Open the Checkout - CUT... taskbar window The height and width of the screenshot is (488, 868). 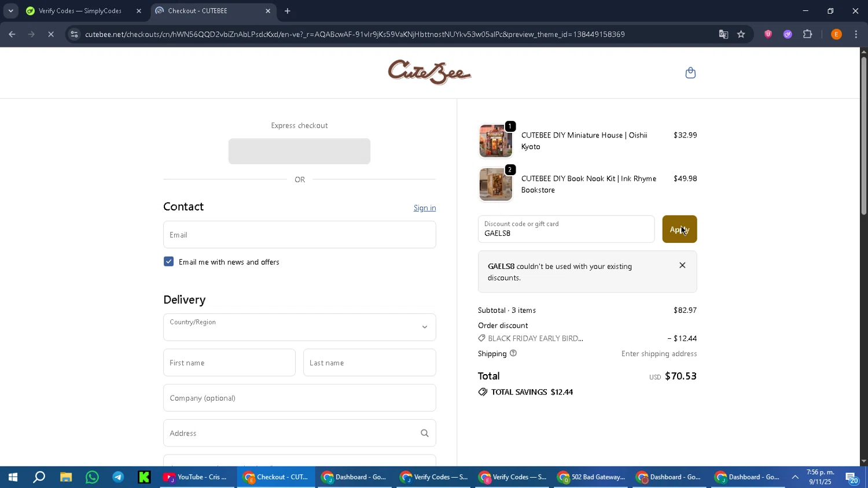[x=276, y=477]
